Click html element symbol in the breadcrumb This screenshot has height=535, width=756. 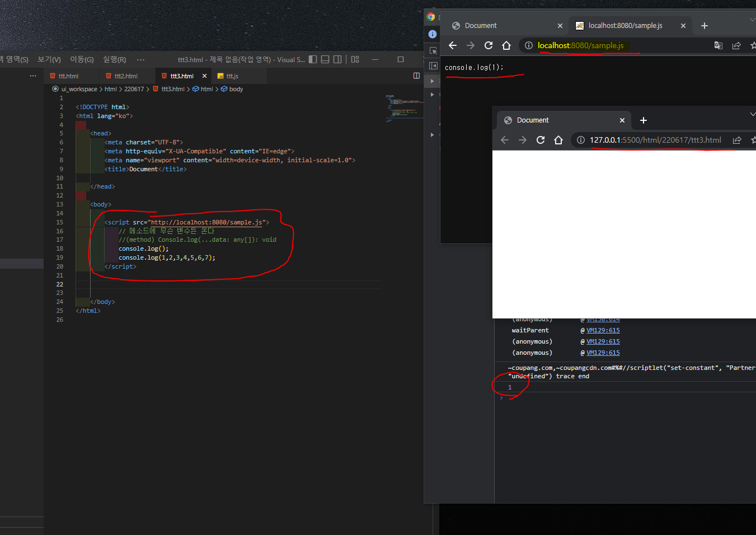click(206, 89)
